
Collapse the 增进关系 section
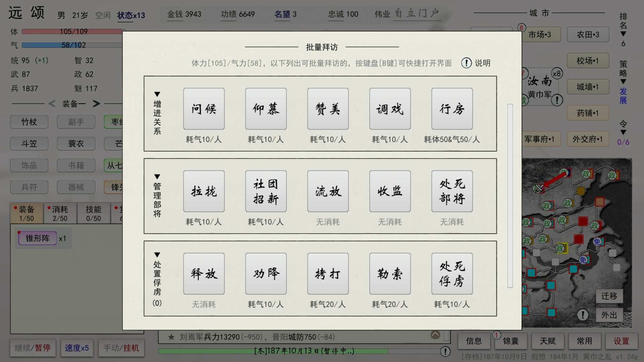tap(157, 94)
